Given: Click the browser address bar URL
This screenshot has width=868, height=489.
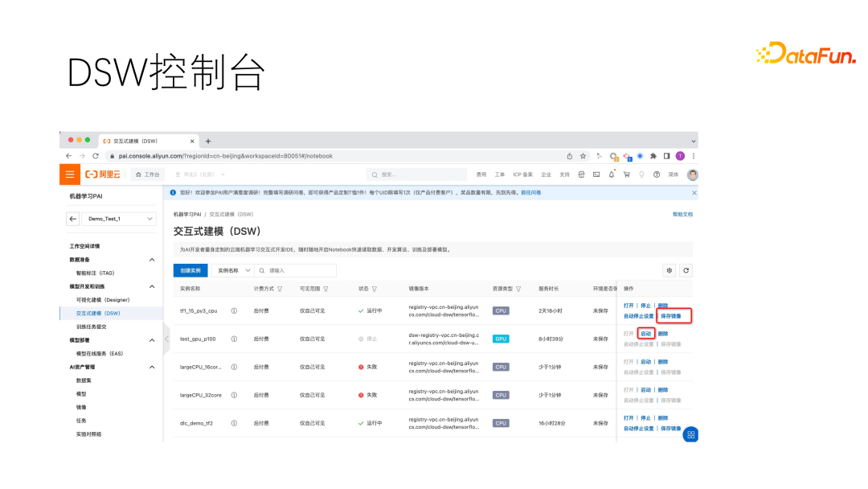Looking at the screenshot, I should click(x=225, y=156).
